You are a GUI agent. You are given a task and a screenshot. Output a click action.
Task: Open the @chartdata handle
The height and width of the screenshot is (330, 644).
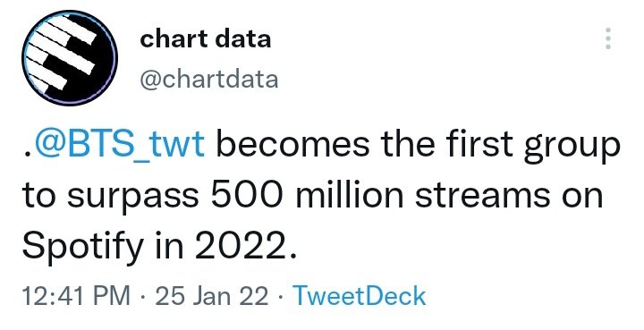[x=209, y=80]
